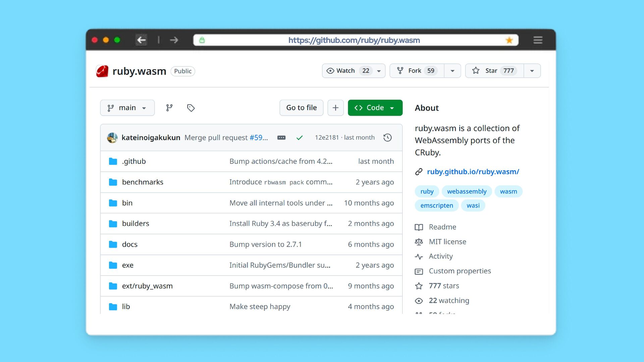Click the Custom properties icon
Screen dimensions: 644x362
(419, 271)
